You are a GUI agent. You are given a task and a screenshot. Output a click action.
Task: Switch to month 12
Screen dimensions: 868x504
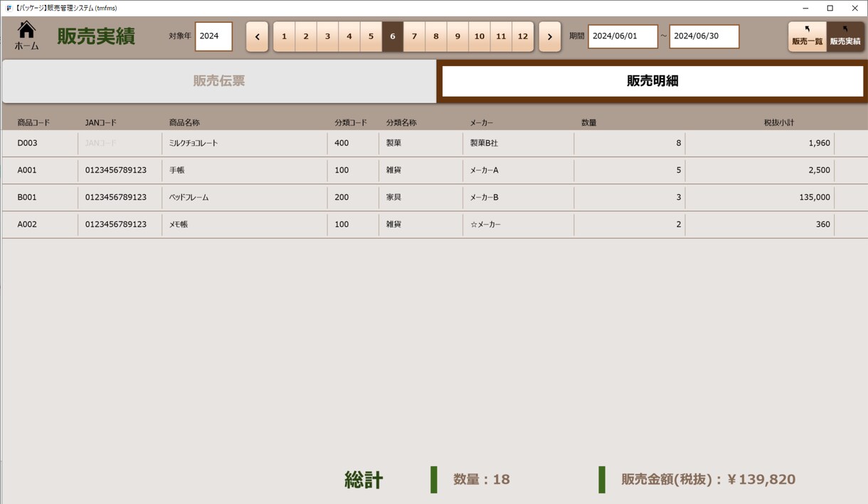point(523,37)
